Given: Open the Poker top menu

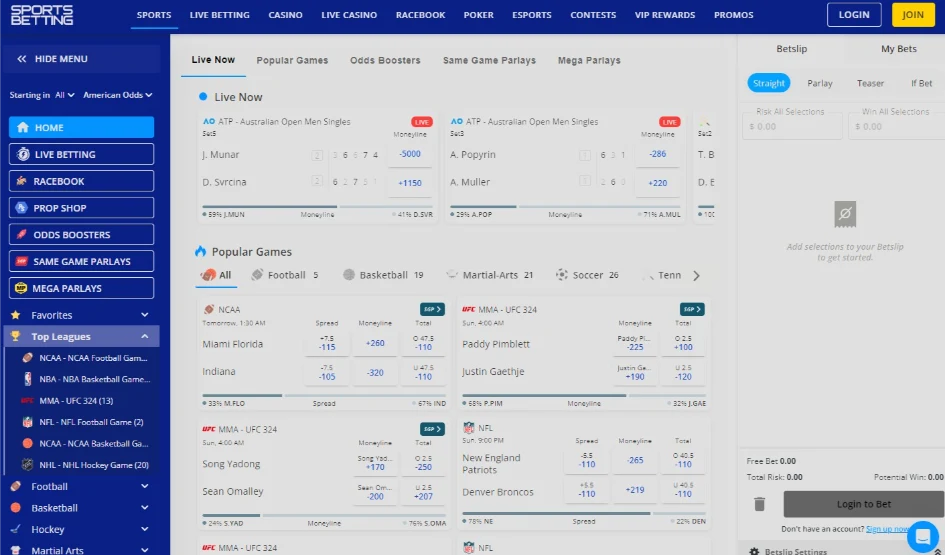Looking at the screenshot, I should tap(479, 15).
